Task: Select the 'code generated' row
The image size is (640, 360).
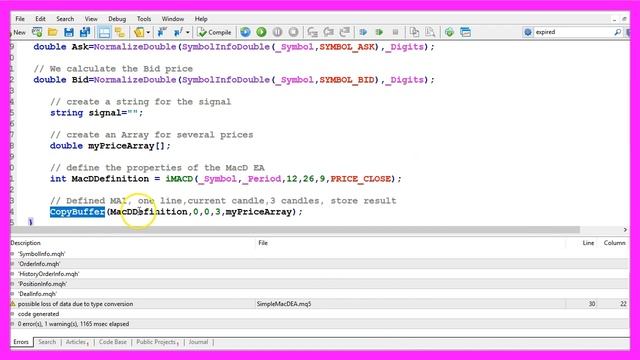Action: click(320, 314)
